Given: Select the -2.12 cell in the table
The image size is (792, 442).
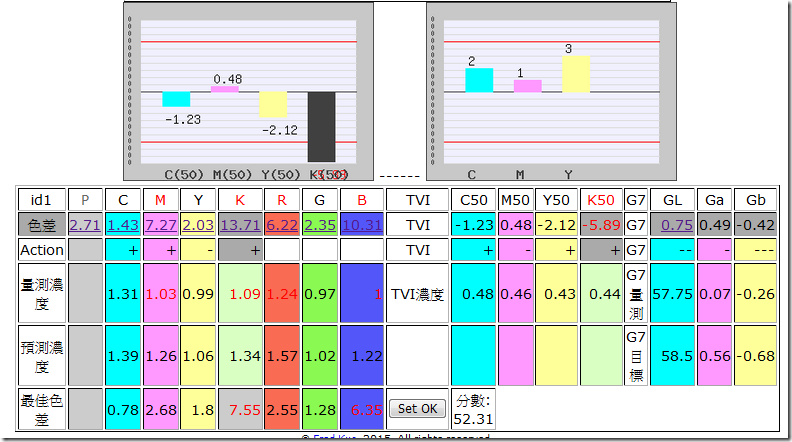Looking at the screenshot, I should [556, 225].
